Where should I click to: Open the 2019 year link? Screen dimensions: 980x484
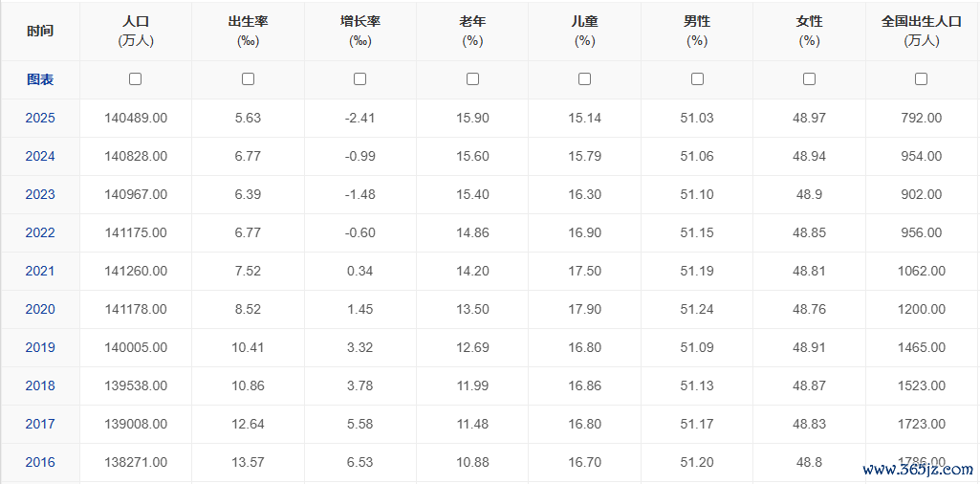[x=40, y=347]
